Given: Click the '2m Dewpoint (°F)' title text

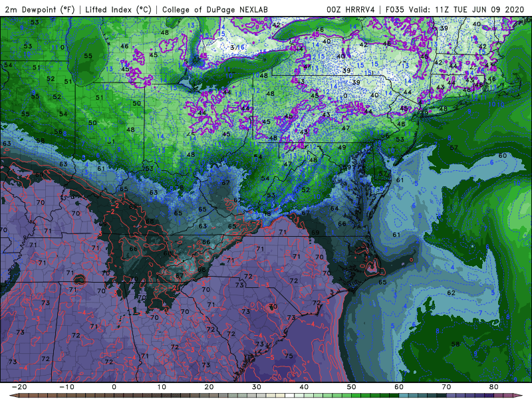Looking at the screenshot, I should [x=40, y=9].
